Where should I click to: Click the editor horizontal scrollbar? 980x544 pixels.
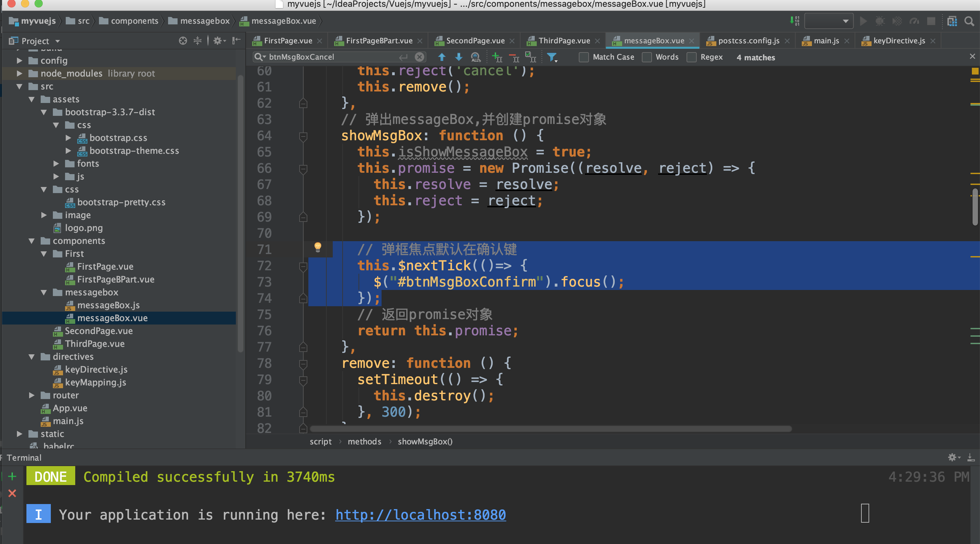tap(551, 429)
